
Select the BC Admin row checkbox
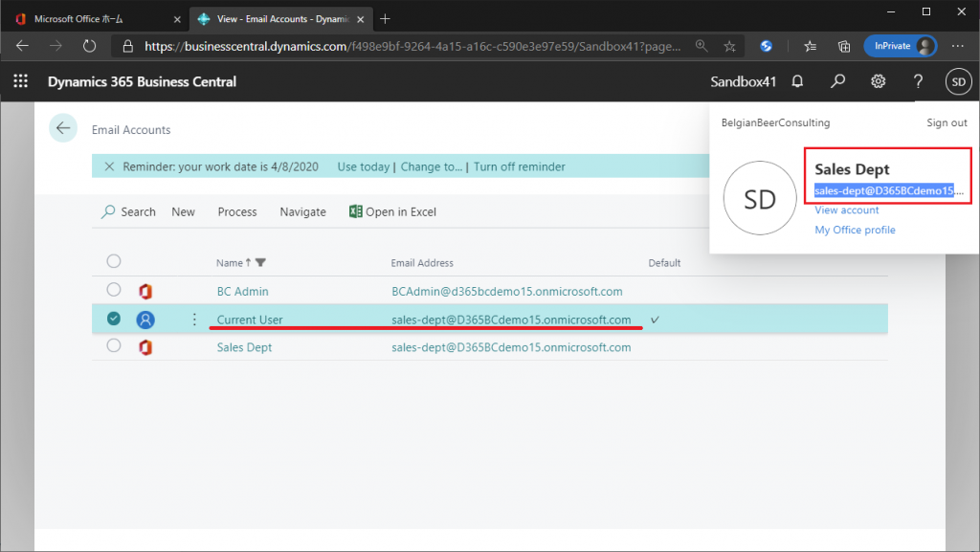pos(114,290)
